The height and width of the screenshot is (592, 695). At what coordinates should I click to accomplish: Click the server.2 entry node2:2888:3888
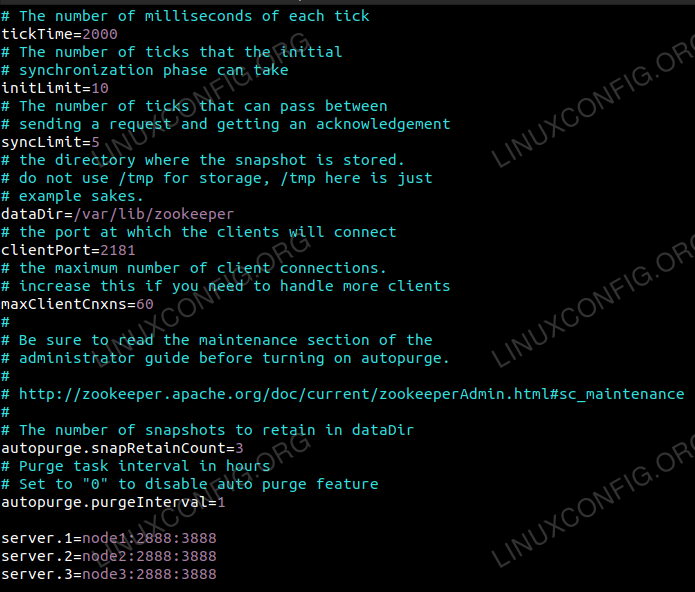(149, 556)
